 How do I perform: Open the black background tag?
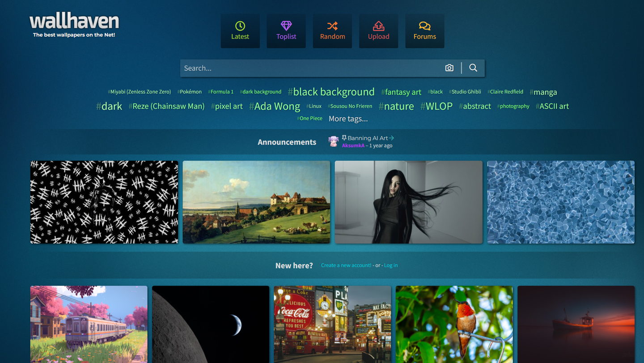point(331,92)
